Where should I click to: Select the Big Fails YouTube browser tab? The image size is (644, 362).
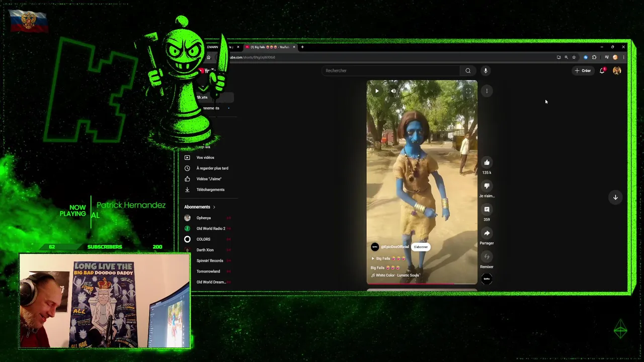pyautogui.click(x=269, y=47)
